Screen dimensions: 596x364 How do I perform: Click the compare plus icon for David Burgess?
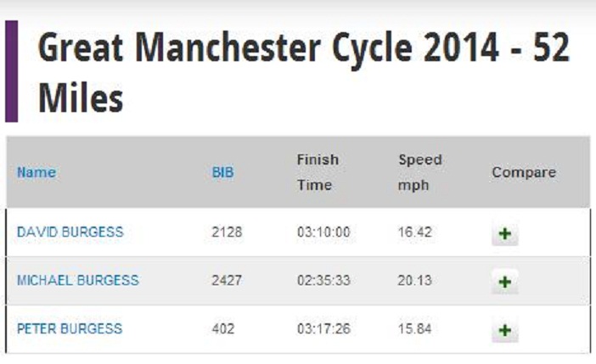pos(504,234)
